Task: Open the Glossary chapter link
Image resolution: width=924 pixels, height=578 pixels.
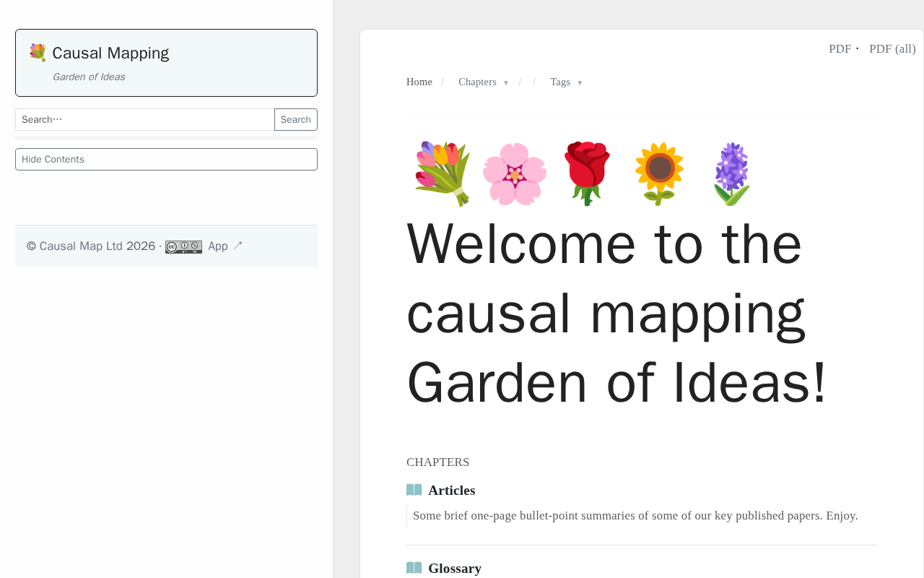Action: pos(454,569)
